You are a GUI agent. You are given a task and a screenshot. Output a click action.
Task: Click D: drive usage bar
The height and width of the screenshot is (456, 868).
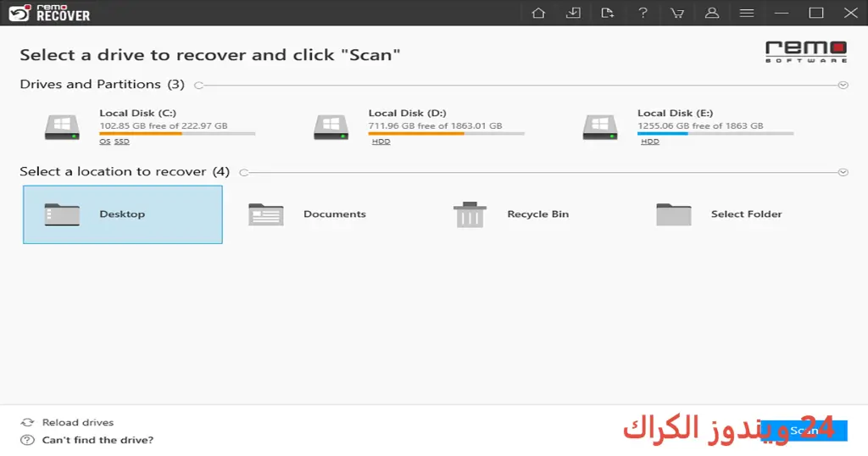click(x=446, y=133)
